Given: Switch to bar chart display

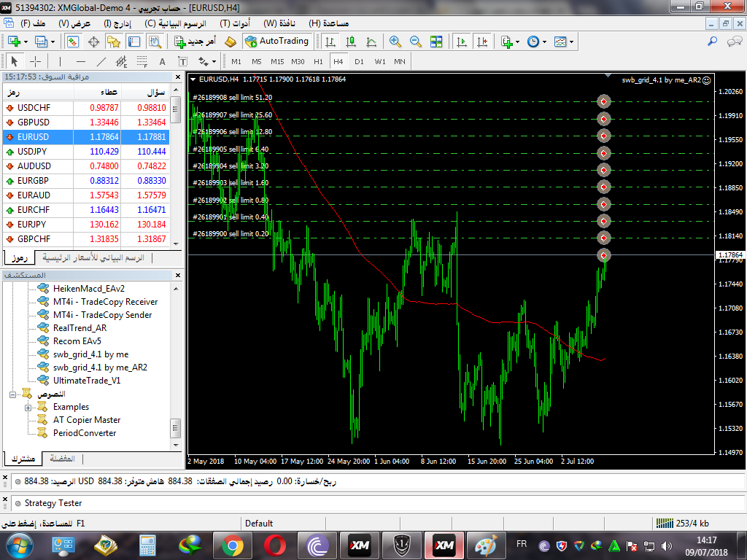Looking at the screenshot, I should pos(330,42).
